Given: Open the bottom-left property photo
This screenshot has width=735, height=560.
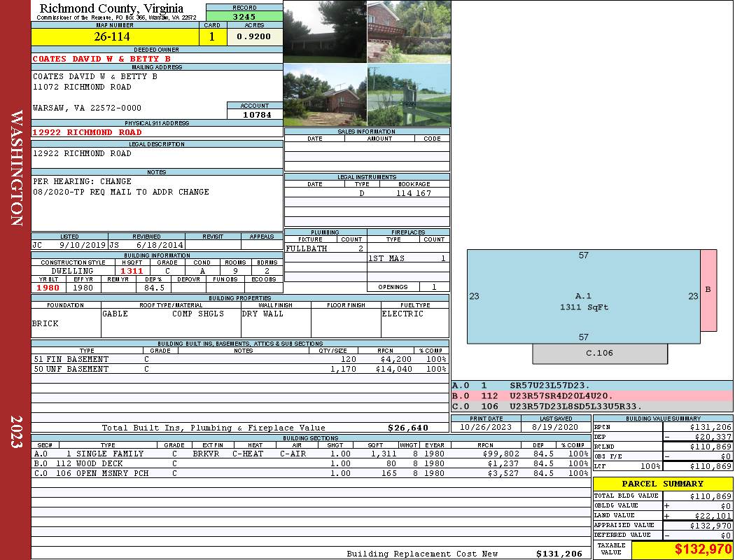Looking at the screenshot, I should click(x=325, y=95).
